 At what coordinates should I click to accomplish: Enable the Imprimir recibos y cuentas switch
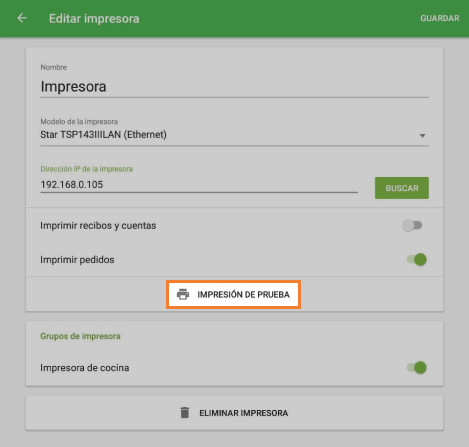pos(412,226)
